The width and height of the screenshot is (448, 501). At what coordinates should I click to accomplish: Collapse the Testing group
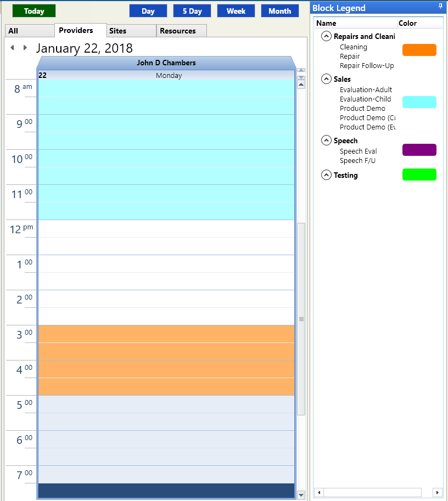point(326,175)
